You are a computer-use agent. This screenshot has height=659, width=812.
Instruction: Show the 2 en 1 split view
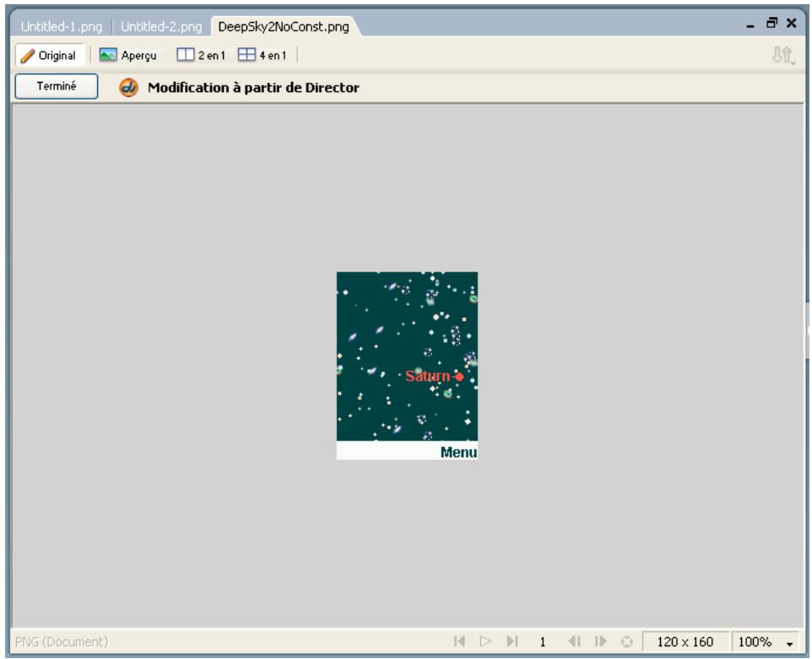coord(201,56)
